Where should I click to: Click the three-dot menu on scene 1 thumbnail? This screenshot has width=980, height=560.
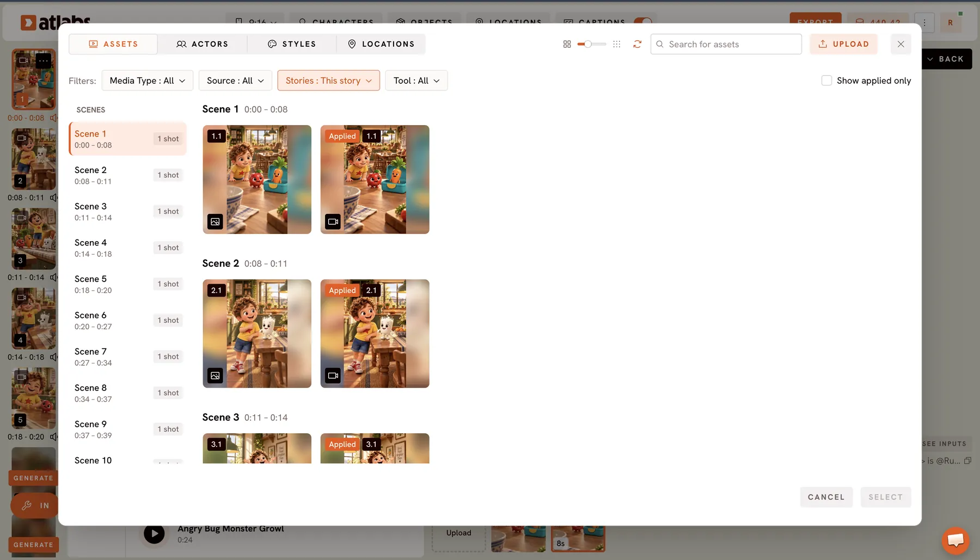[44, 60]
